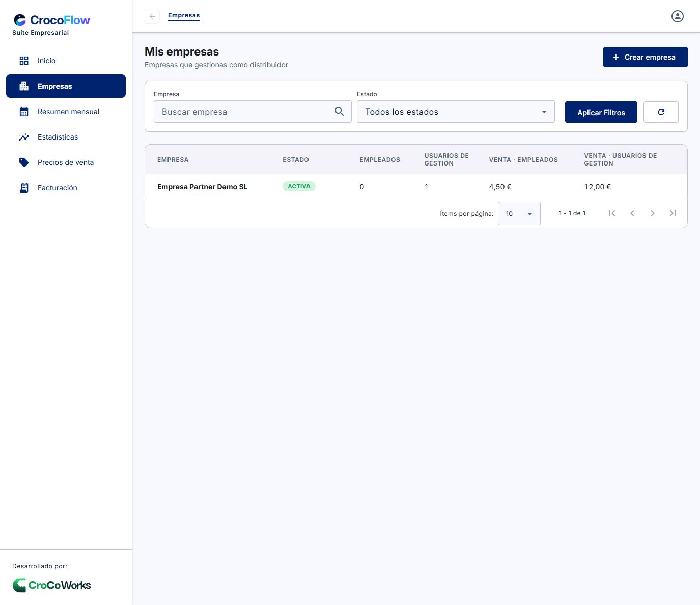Go to the next page arrow

coord(653,213)
